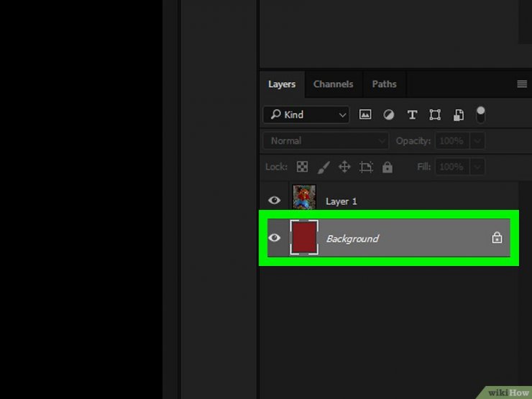
Task: Hide Layer 1 using its eye icon
Action: click(x=274, y=201)
